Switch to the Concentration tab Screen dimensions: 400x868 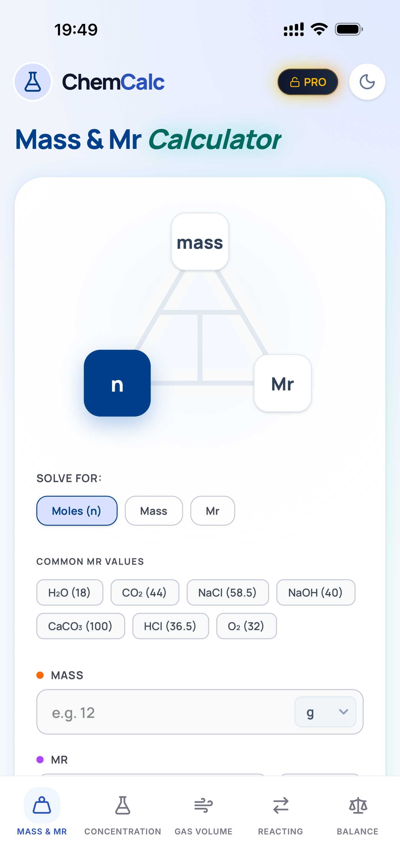[123, 805]
